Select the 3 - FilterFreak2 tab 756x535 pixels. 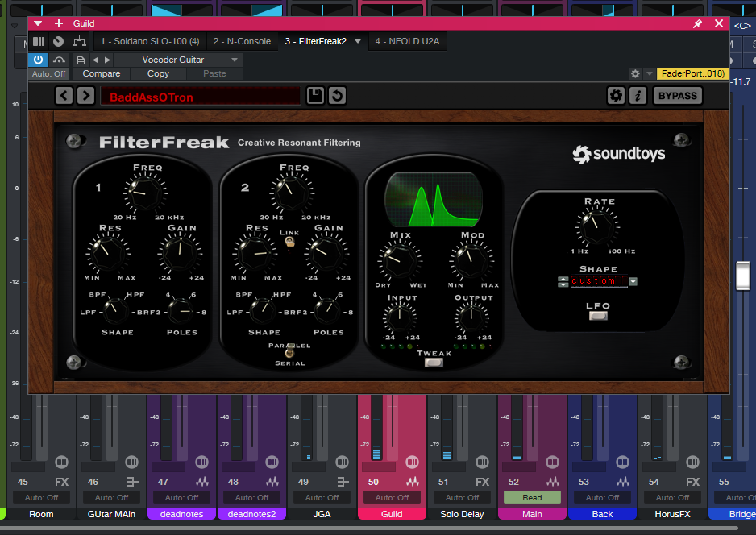[x=315, y=41]
